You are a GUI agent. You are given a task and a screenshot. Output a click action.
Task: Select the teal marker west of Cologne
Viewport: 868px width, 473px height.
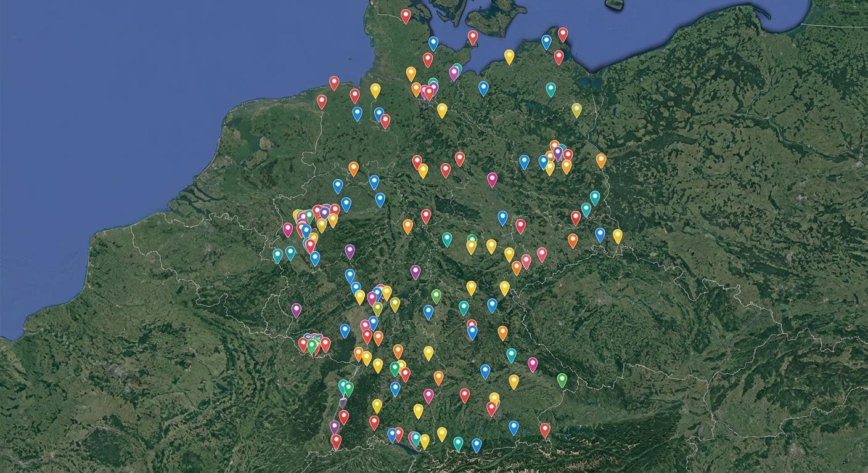click(x=277, y=254)
